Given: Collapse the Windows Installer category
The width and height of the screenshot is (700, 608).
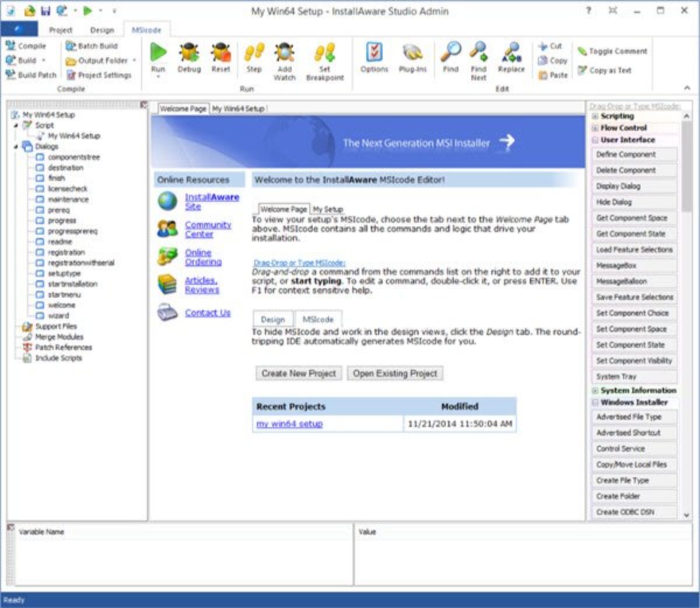Looking at the screenshot, I should pos(595,403).
